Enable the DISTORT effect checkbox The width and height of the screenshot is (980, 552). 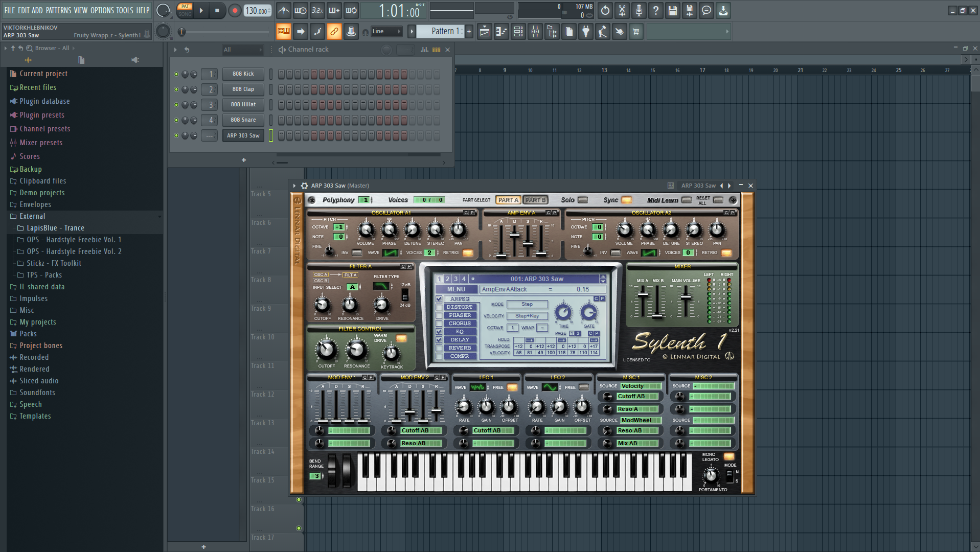point(439,307)
